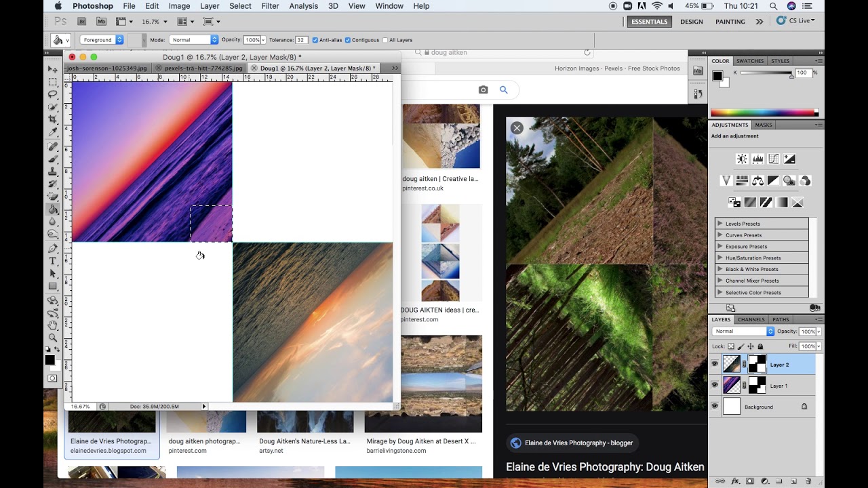The width and height of the screenshot is (868, 488).
Task: Select the Move tool
Action: [53, 69]
